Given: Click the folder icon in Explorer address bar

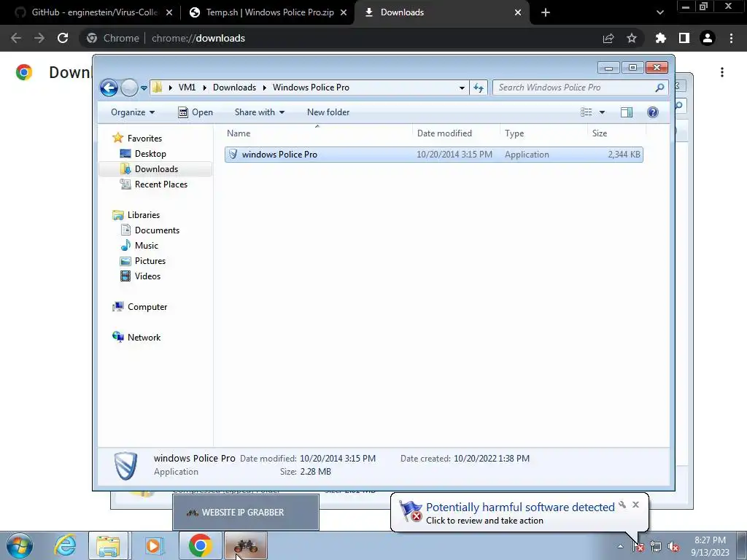Looking at the screenshot, I should click(x=158, y=87).
